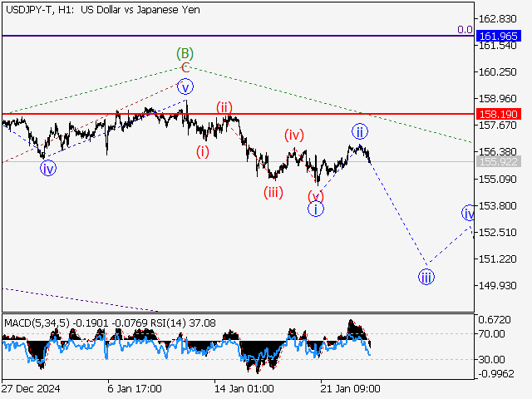Click the 21 Jan 09:00 time label

tap(351, 388)
